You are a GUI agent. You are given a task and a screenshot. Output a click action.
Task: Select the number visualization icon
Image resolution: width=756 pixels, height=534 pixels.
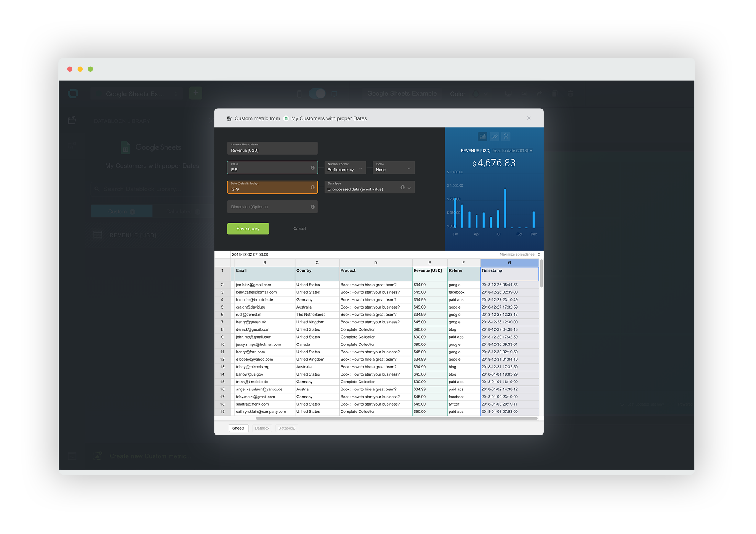pyautogui.click(x=506, y=136)
